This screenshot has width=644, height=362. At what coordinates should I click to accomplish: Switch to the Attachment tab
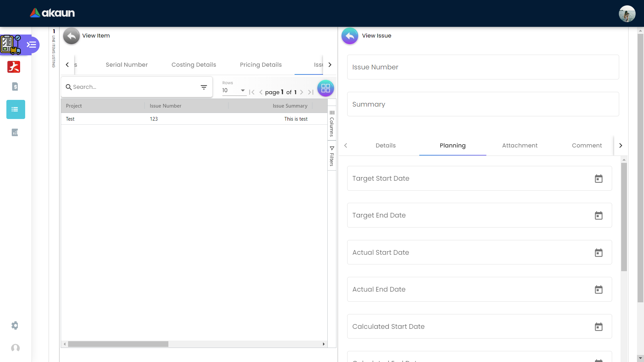coord(520,145)
